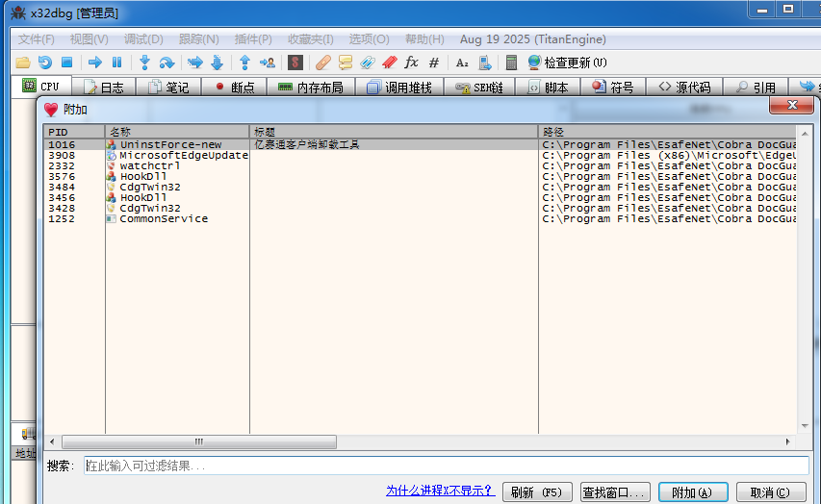Open file using the folder toolbar icon
The image size is (821, 504).
click(23, 63)
